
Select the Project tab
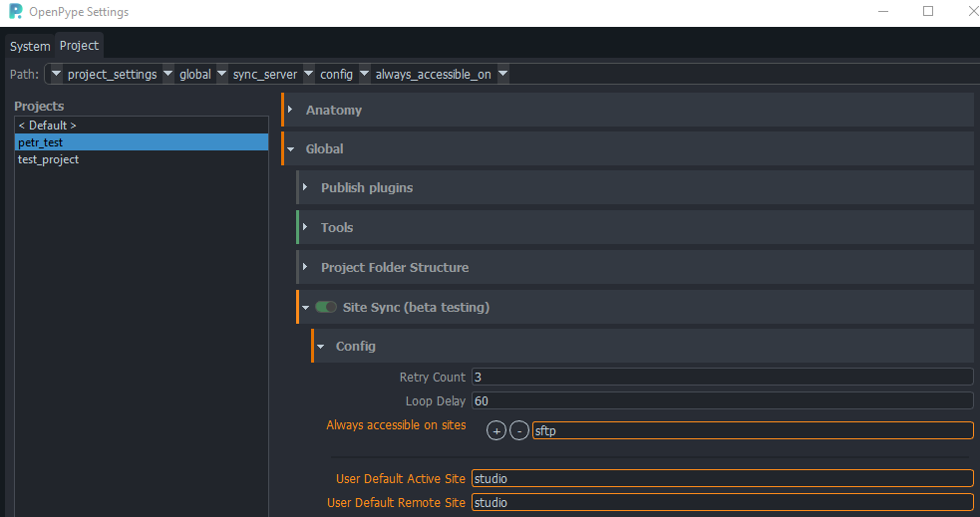click(80, 45)
